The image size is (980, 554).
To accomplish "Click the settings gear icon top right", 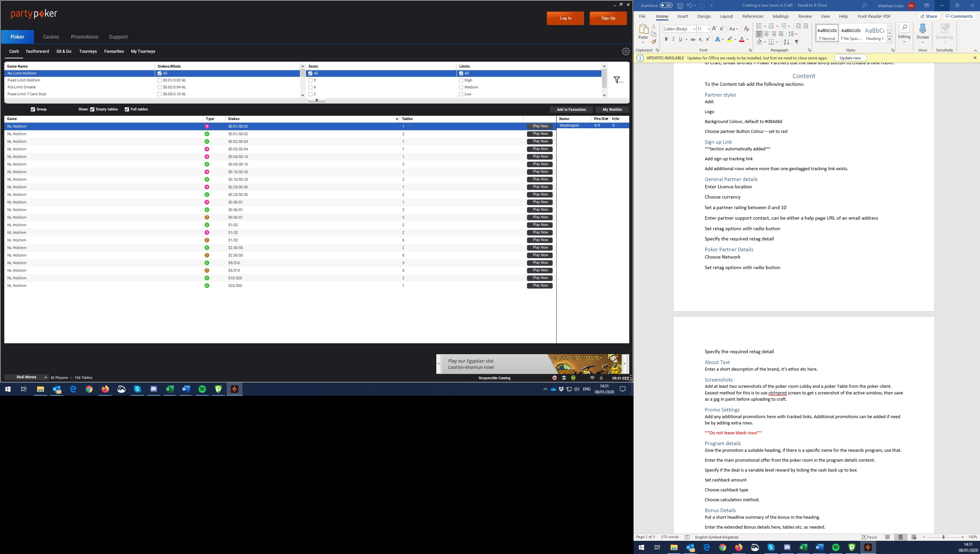I will pos(625,51).
